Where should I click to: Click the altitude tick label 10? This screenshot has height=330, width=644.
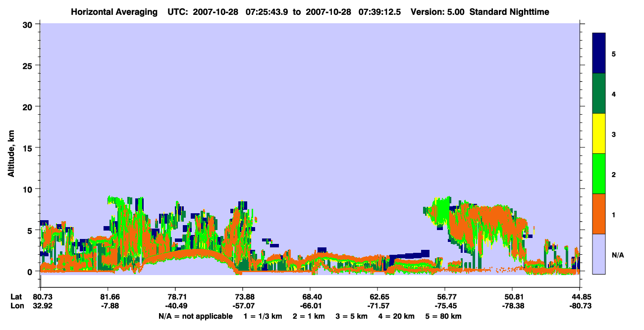tap(29, 189)
